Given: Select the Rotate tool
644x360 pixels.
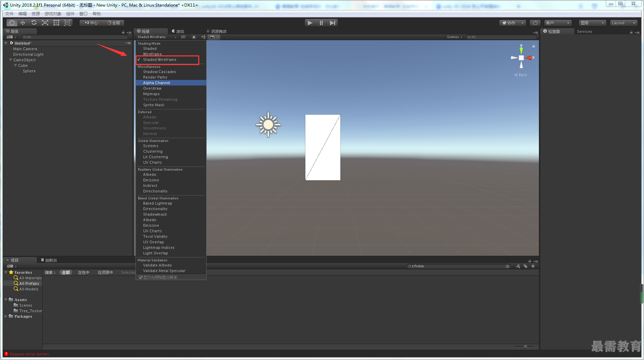Looking at the screenshot, I should click(34, 23).
